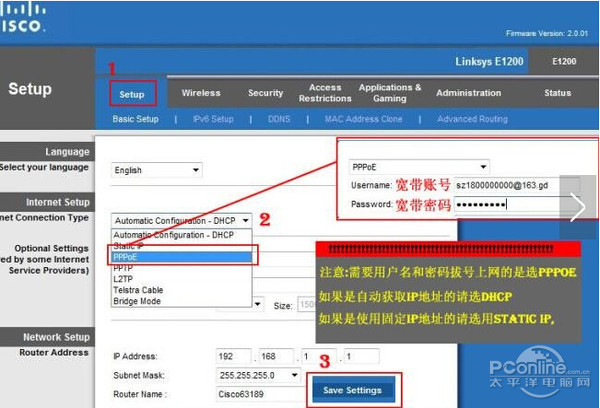Click the Save Settings button

click(353, 390)
